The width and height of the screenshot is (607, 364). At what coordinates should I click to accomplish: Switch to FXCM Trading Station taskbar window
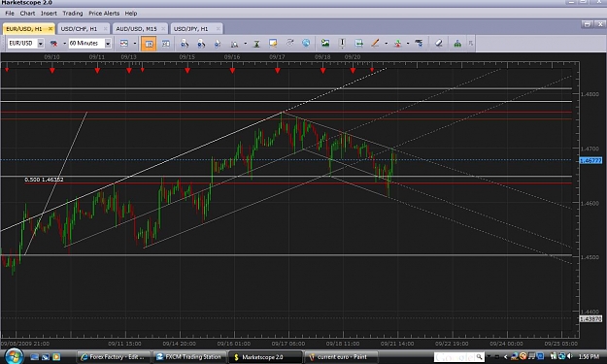click(189, 357)
